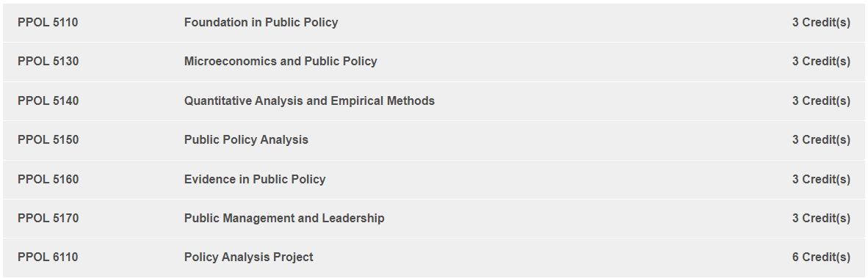Click credits for Public Policy Analysis row
The width and height of the screenshot is (868, 278).
(x=821, y=140)
